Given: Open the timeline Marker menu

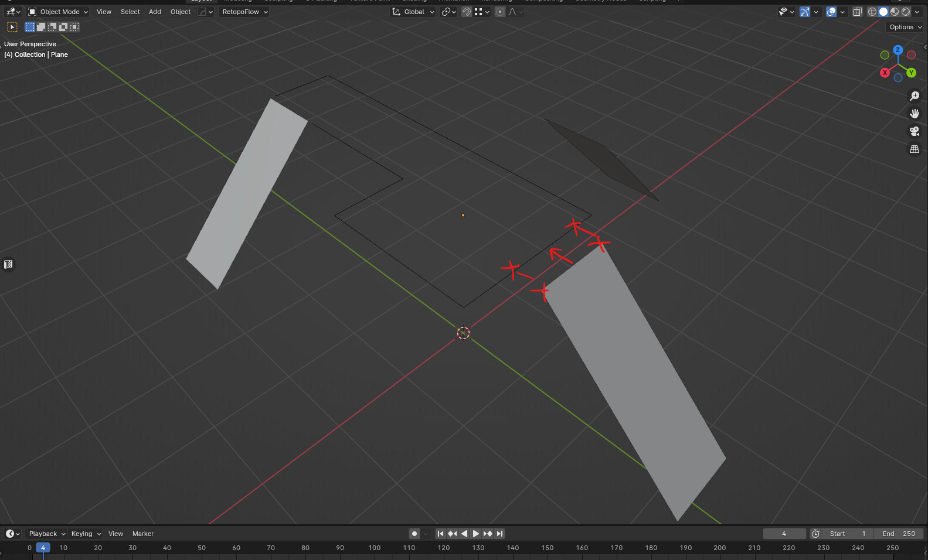Looking at the screenshot, I should pyautogui.click(x=143, y=534).
